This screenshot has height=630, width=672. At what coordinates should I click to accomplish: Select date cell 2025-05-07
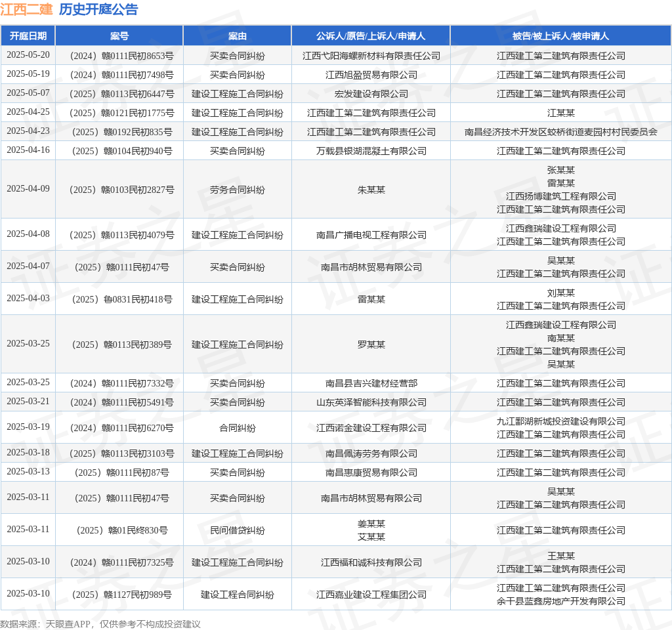[x=28, y=93]
